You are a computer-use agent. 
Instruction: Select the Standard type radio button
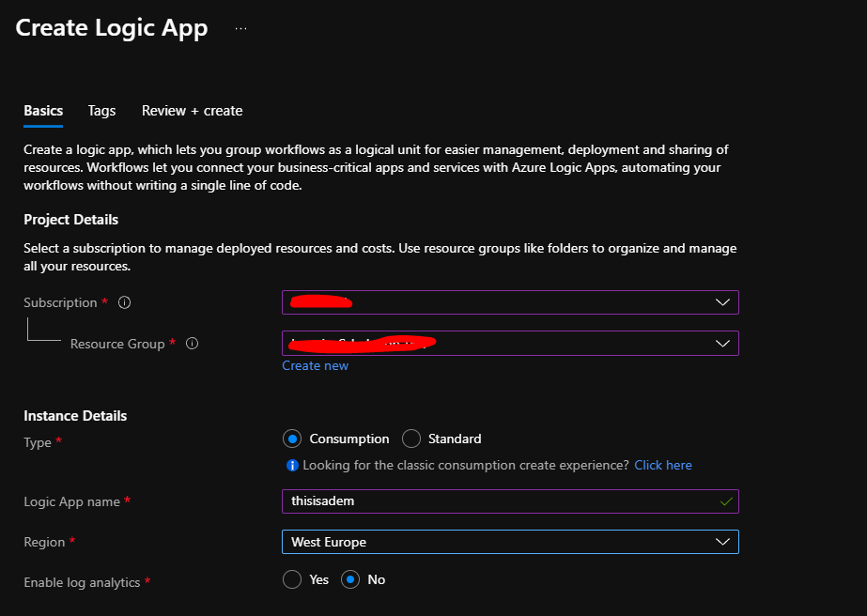(x=411, y=439)
